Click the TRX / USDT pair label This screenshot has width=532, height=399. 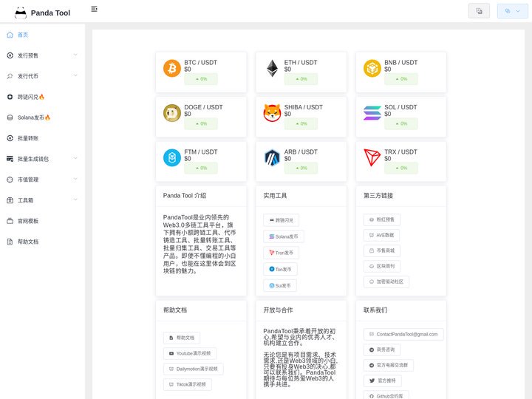400,152
